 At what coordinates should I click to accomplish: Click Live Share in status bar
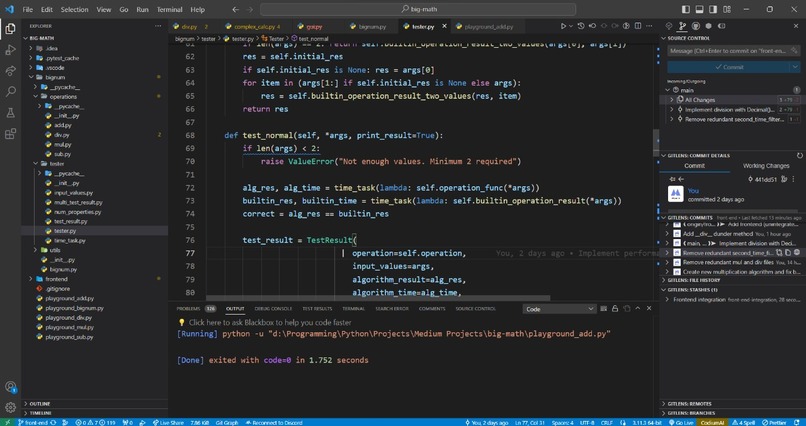[x=169, y=422]
